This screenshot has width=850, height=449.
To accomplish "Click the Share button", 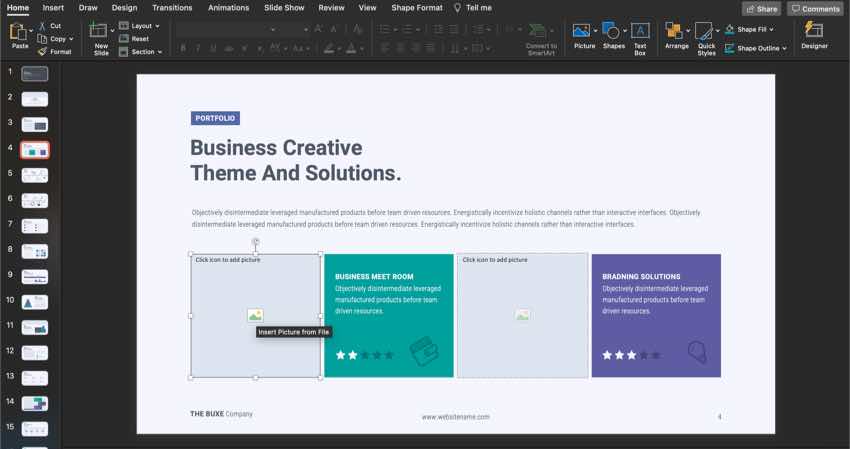I will tap(761, 9).
